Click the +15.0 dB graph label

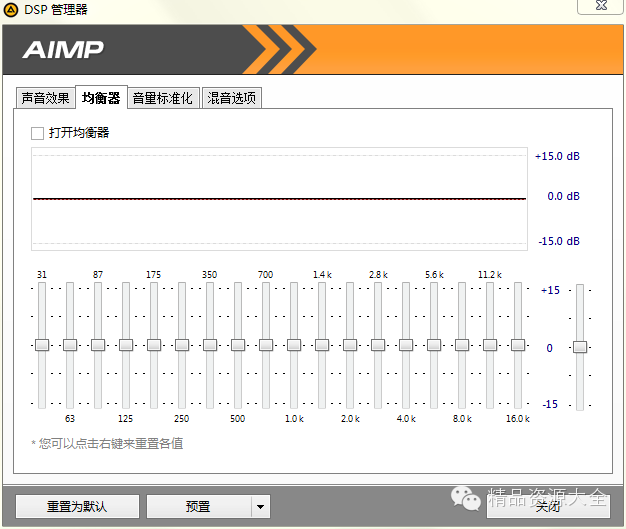tap(557, 156)
